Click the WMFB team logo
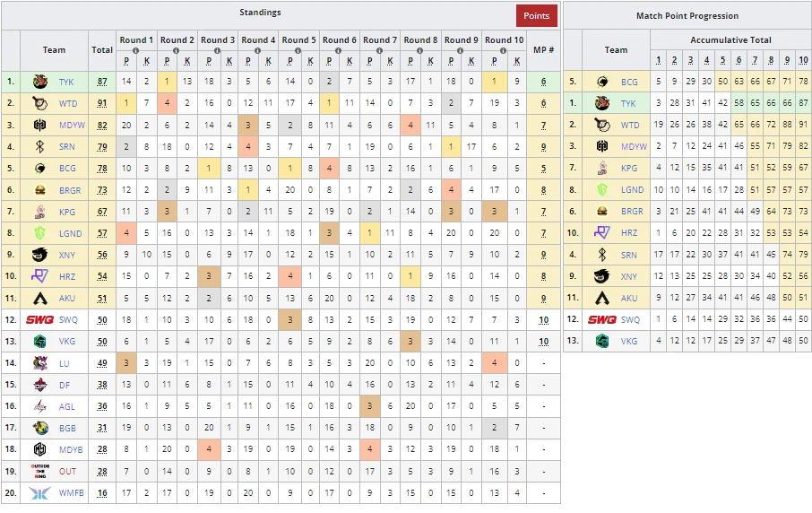Image resolution: width=812 pixels, height=513 pixels. click(x=40, y=492)
